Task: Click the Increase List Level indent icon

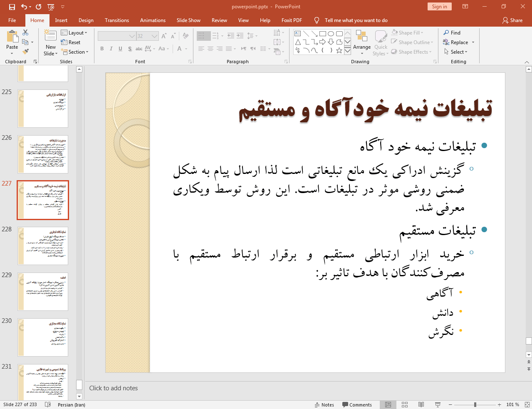Action: tap(240, 36)
